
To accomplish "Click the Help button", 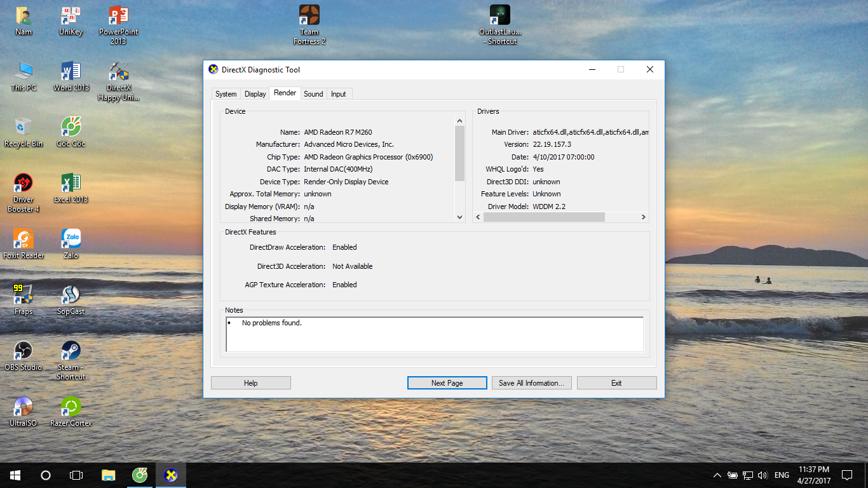I will point(251,383).
